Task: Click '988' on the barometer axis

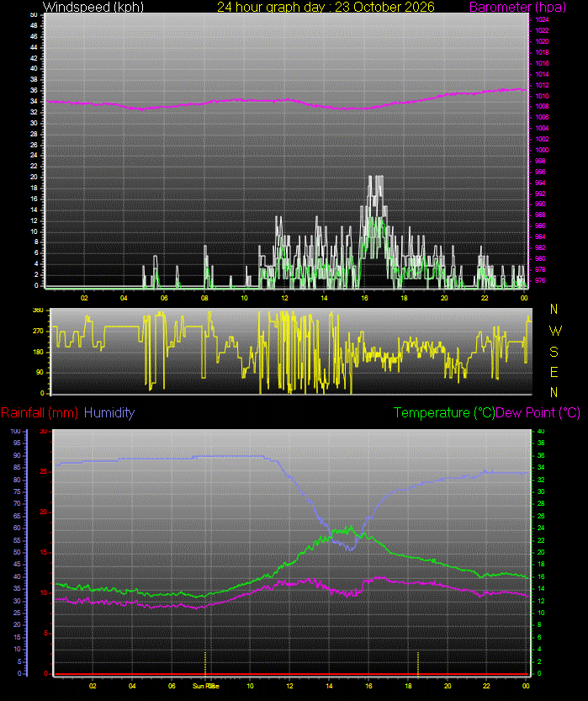Action: (x=540, y=215)
